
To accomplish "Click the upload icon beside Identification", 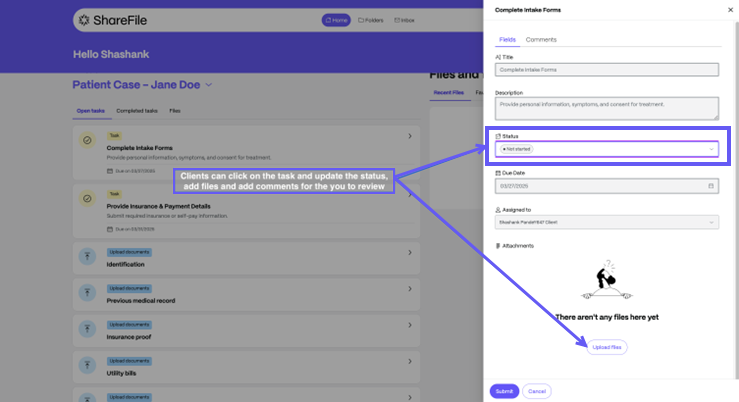I will [x=87, y=256].
